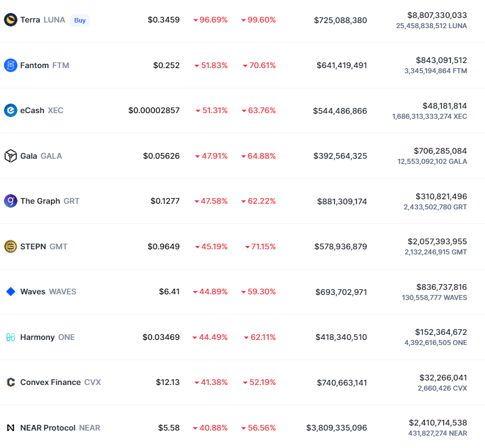Open the Convex Finance name link

tap(50, 382)
